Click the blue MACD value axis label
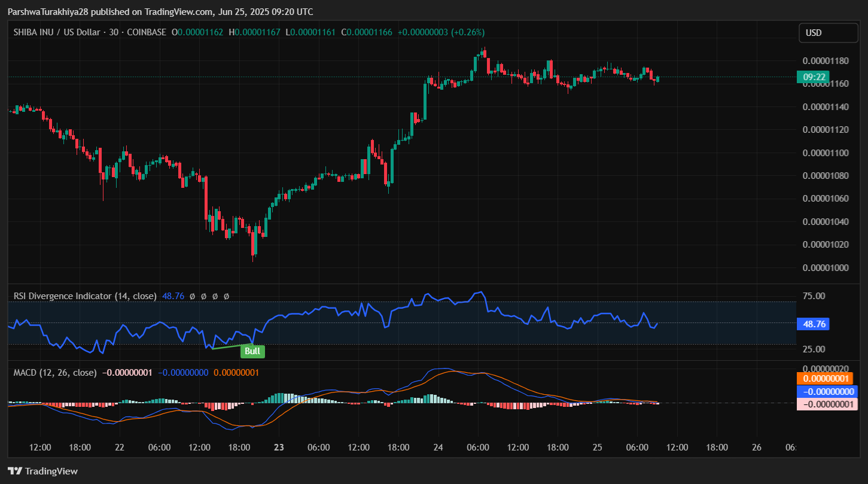 (x=827, y=391)
